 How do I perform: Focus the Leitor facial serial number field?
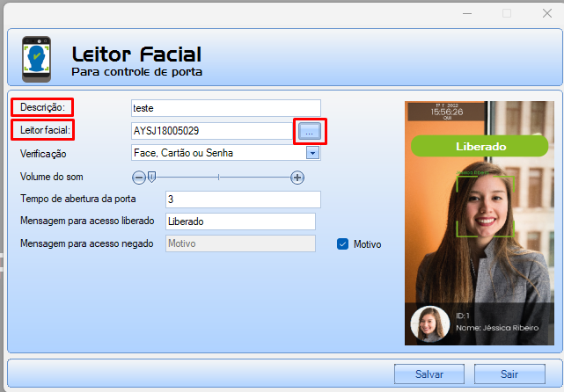click(212, 131)
